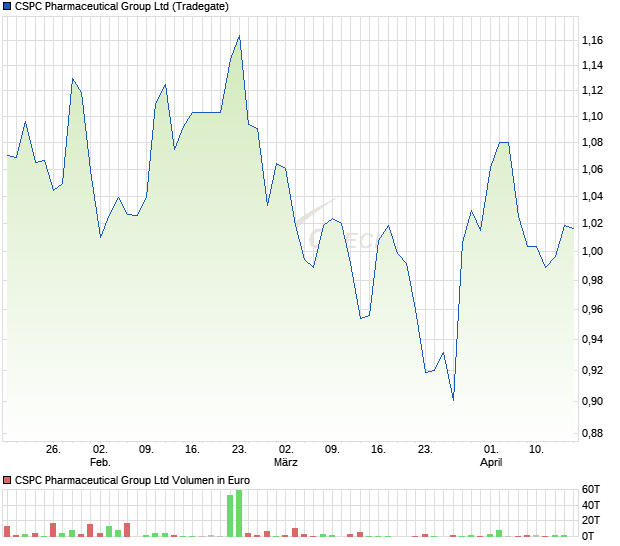This screenshot has width=620, height=546.
Task: Click the 20T volume axis label
Action: pyautogui.click(x=591, y=520)
